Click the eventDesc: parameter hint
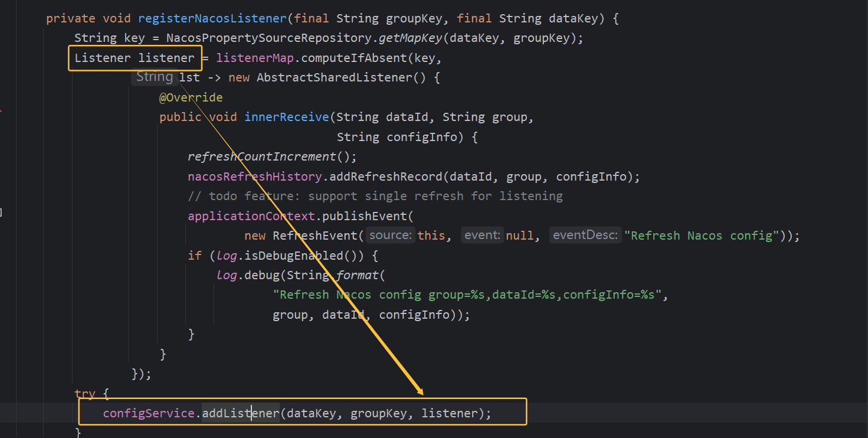Screen dimensions: 868x438 tap(585, 236)
